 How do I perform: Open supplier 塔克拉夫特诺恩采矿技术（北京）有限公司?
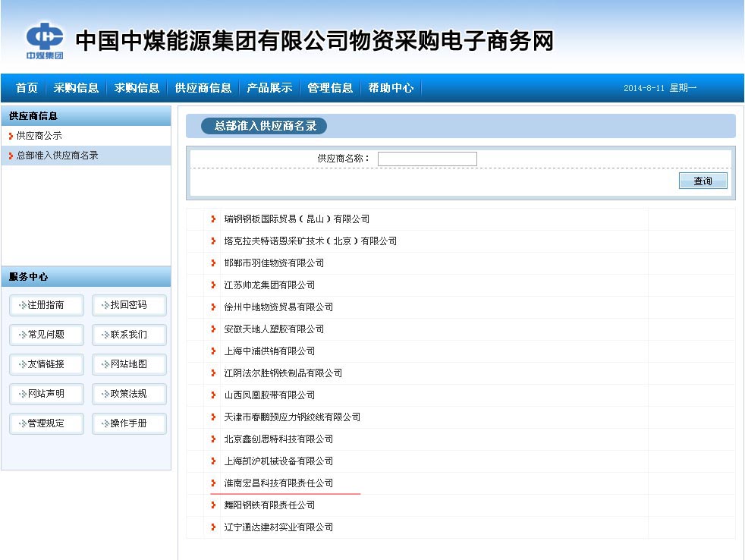pos(311,241)
